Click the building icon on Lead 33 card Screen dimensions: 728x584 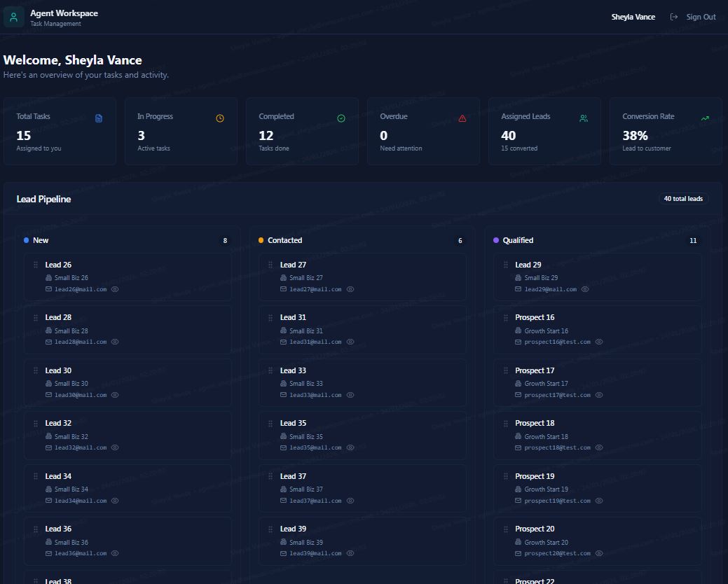coord(284,383)
